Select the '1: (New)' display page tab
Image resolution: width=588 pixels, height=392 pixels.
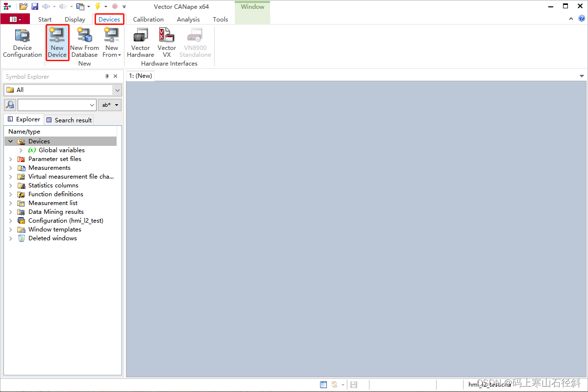[x=141, y=76]
